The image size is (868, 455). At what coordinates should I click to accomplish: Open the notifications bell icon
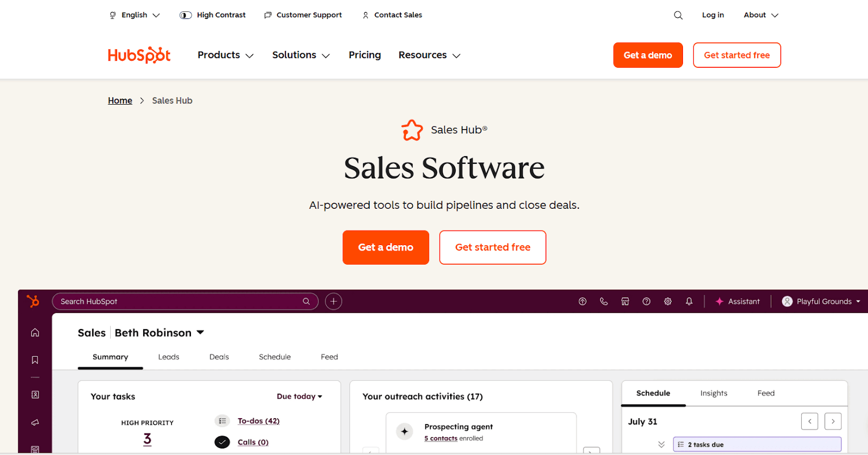click(689, 302)
